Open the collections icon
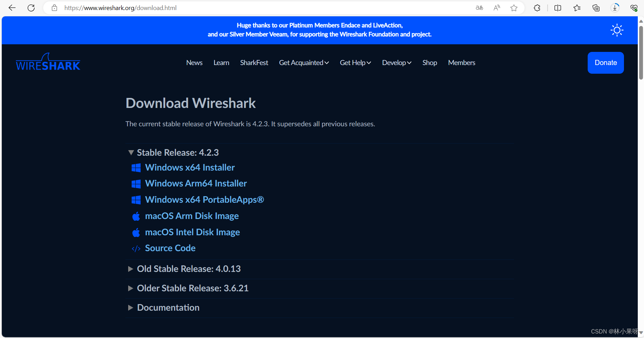644x338 pixels. [x=596, y=8]
